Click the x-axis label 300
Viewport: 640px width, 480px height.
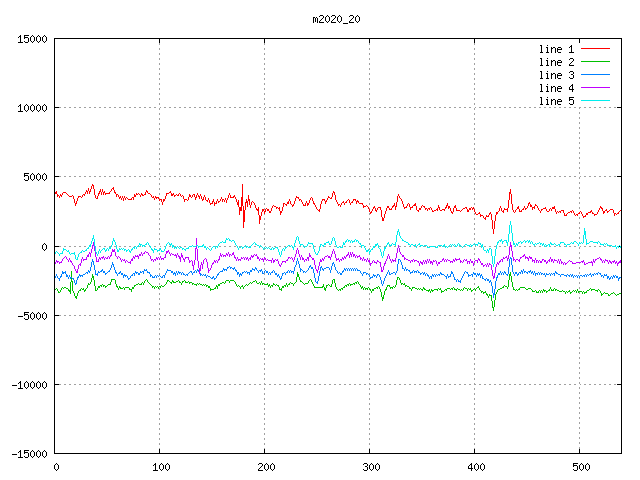coord(371,467)
